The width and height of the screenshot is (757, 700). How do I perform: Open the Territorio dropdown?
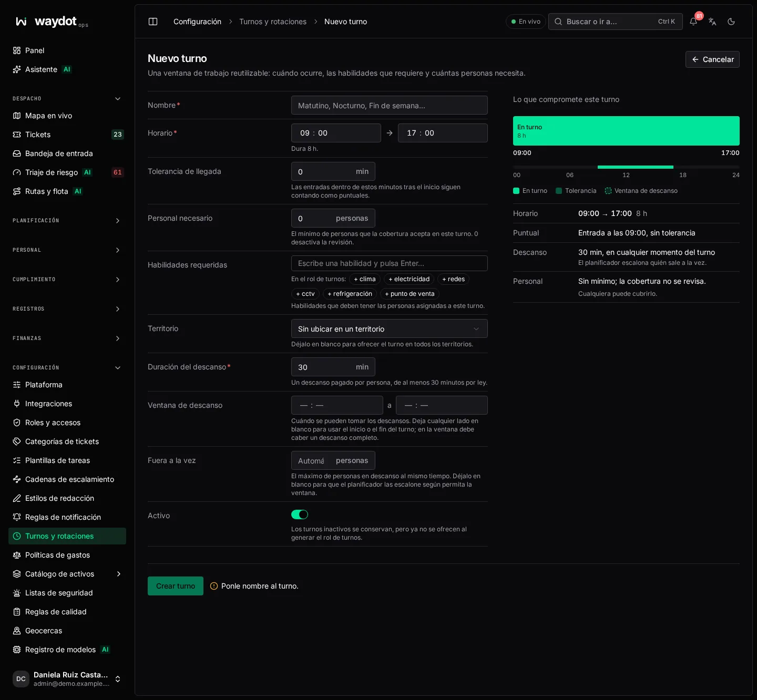click(390, 328)
